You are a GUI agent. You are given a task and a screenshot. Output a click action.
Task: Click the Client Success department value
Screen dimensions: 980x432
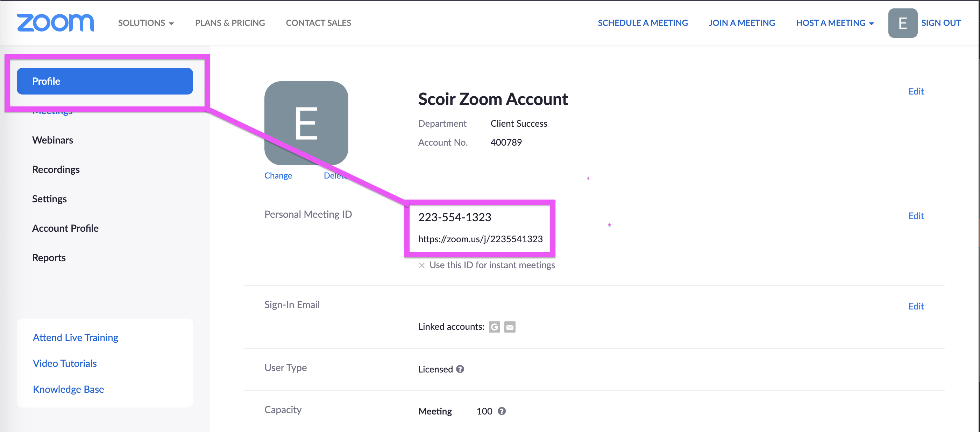519,124
